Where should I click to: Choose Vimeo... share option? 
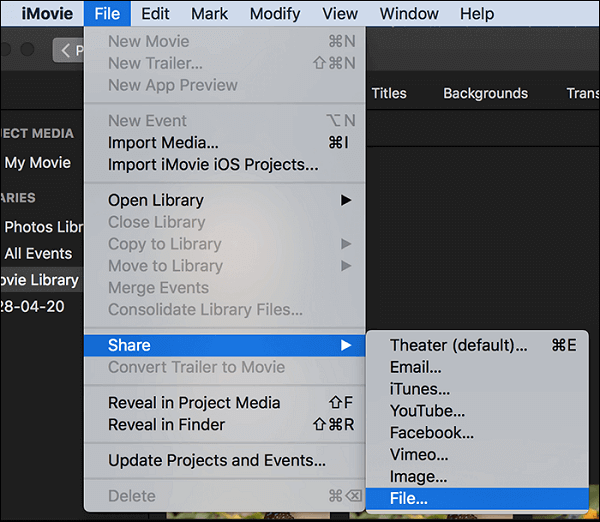click(x=418, y=455)
